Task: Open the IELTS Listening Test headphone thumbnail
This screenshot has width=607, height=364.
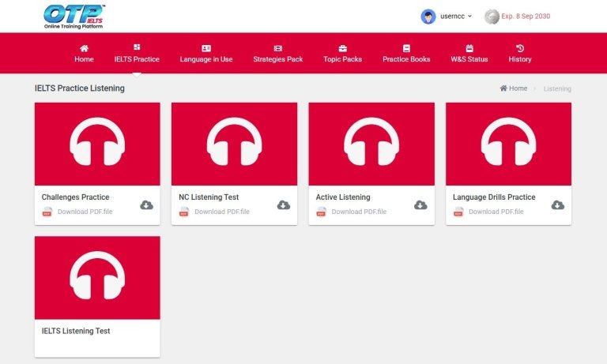Action: (x=97, y=278)
